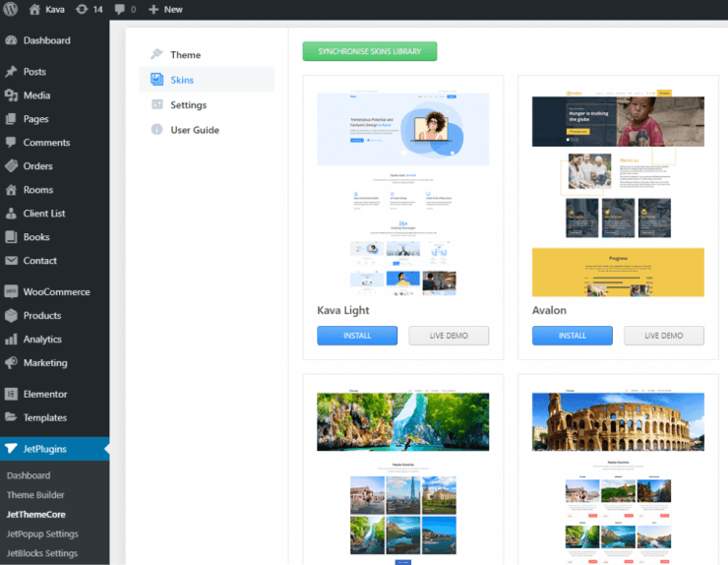Viewport: 728px width, 565px height.
Task: Open JetPopup Settings submenu item
Action: click(42, 534)
